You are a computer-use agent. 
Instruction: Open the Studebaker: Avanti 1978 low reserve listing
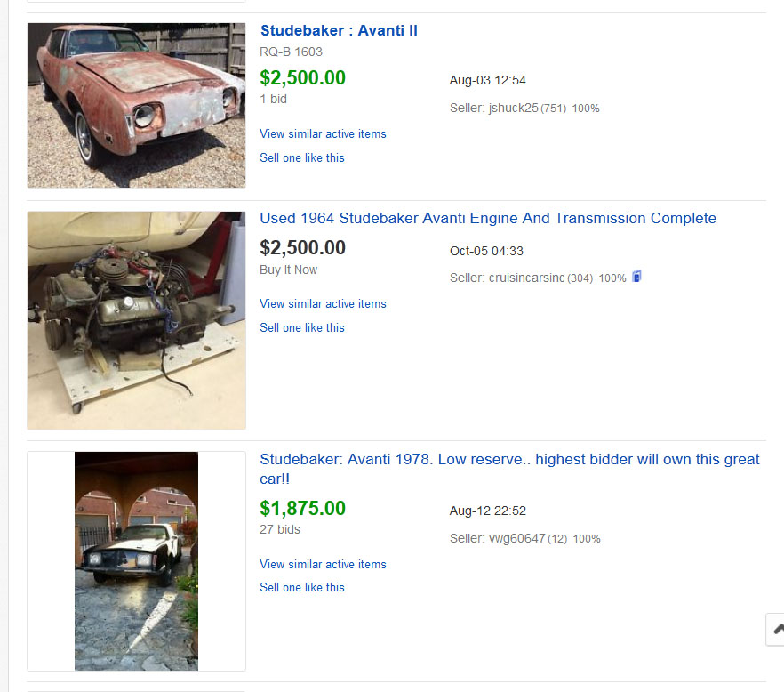509,460
